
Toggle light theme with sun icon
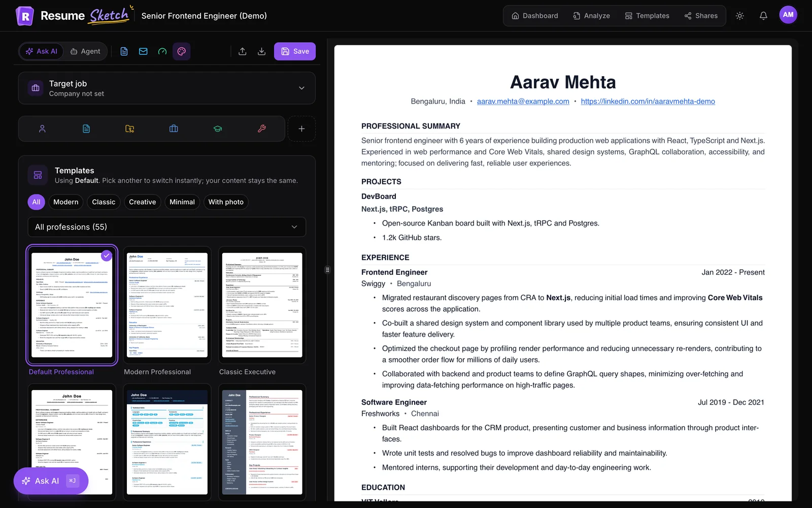coord(740,16)
